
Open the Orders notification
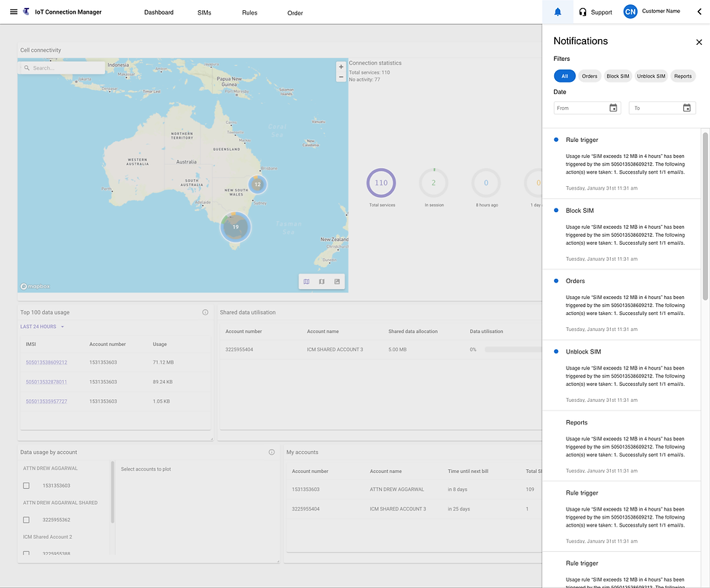point(622,305)
